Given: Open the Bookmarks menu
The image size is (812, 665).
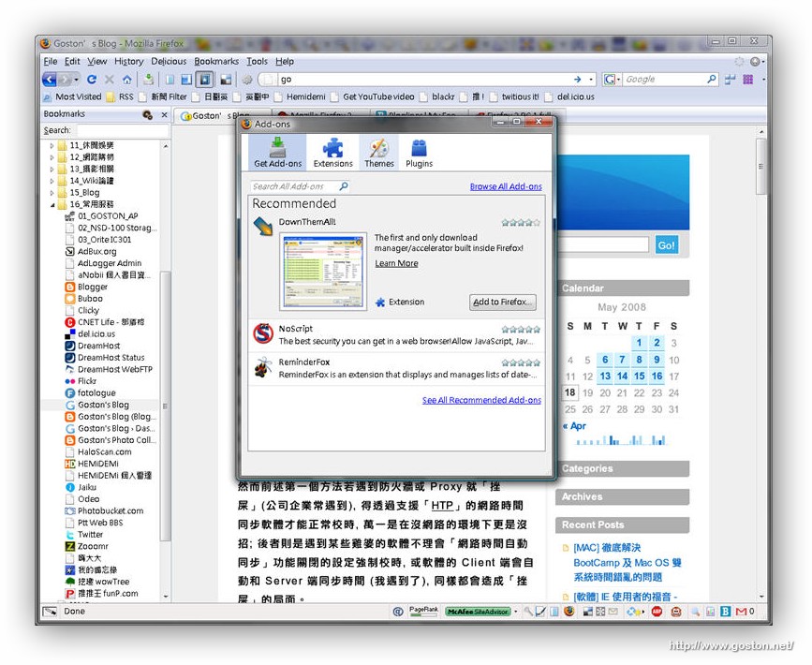Looking at the screenshot, I should coord(216,61).
